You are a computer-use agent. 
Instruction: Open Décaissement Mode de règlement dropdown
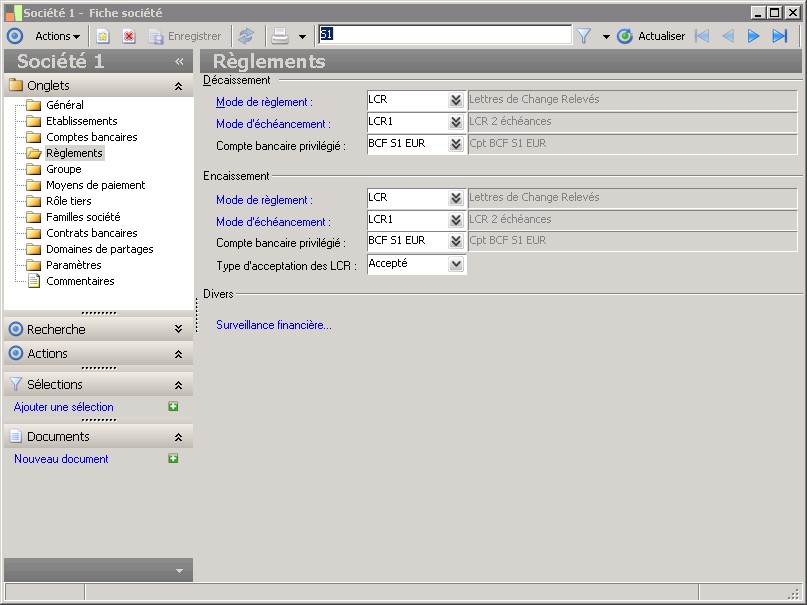coord(456,100)
